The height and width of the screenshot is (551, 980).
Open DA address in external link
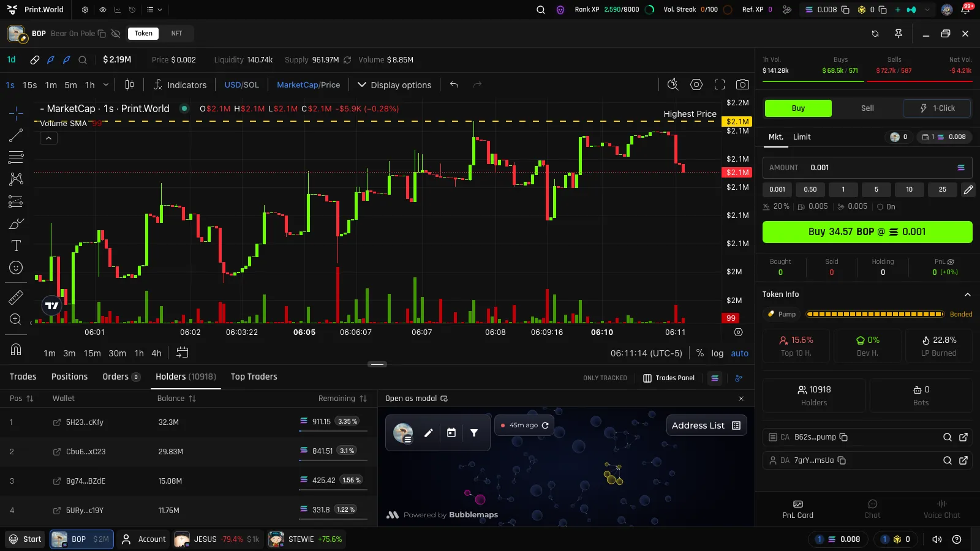963,460
